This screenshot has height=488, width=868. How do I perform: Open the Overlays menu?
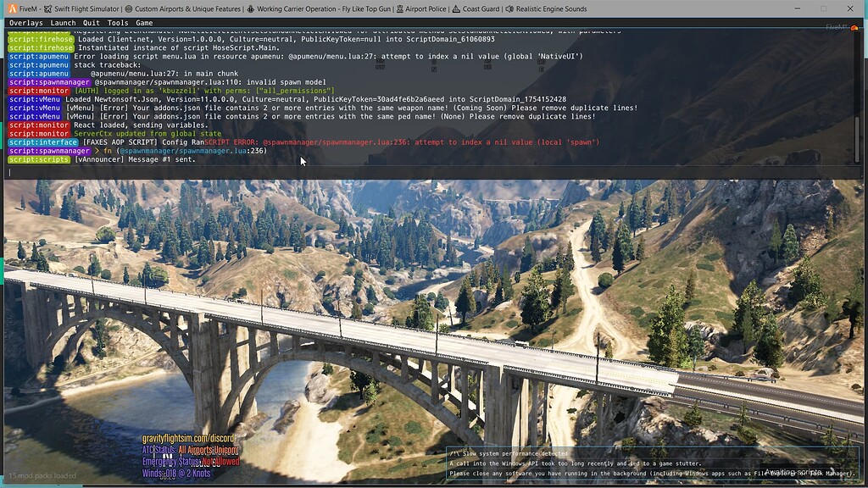point(24,23)
